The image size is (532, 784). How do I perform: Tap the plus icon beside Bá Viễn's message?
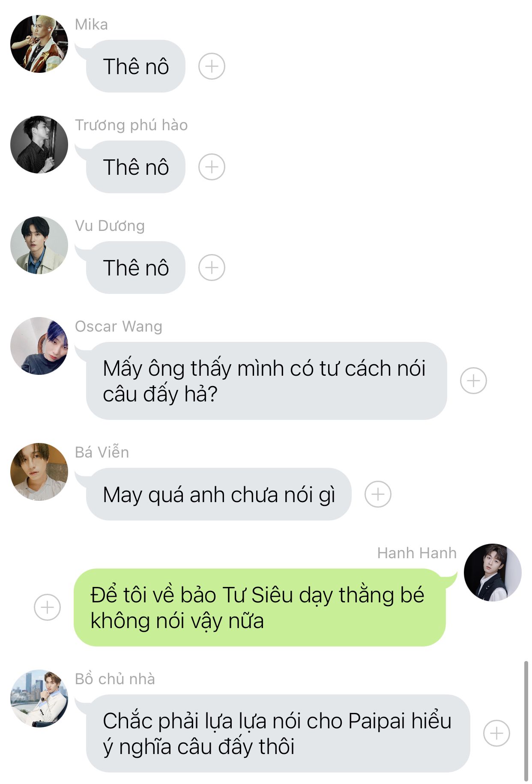[378, 494]
